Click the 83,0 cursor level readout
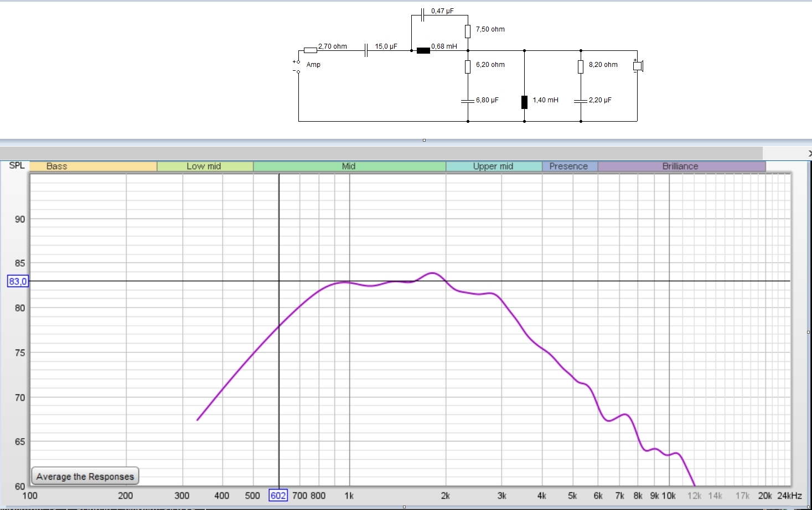Screen dimensions: 812x510 18,282
